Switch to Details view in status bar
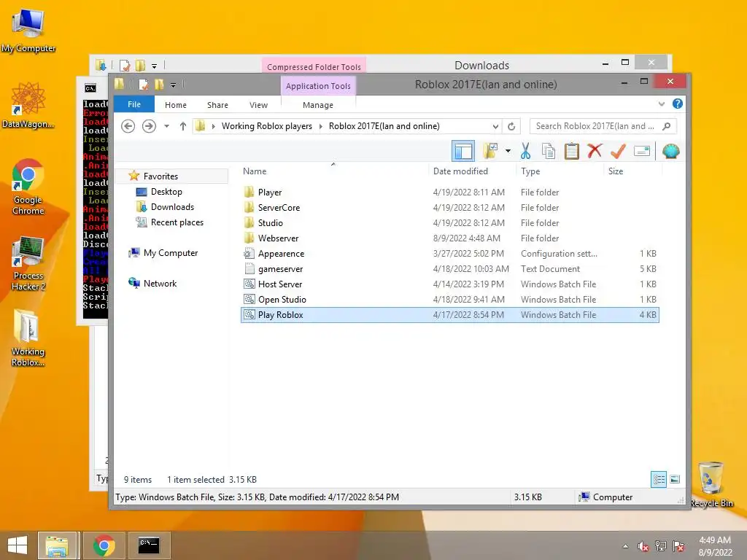Screen dimensions: 747x560 659,479
